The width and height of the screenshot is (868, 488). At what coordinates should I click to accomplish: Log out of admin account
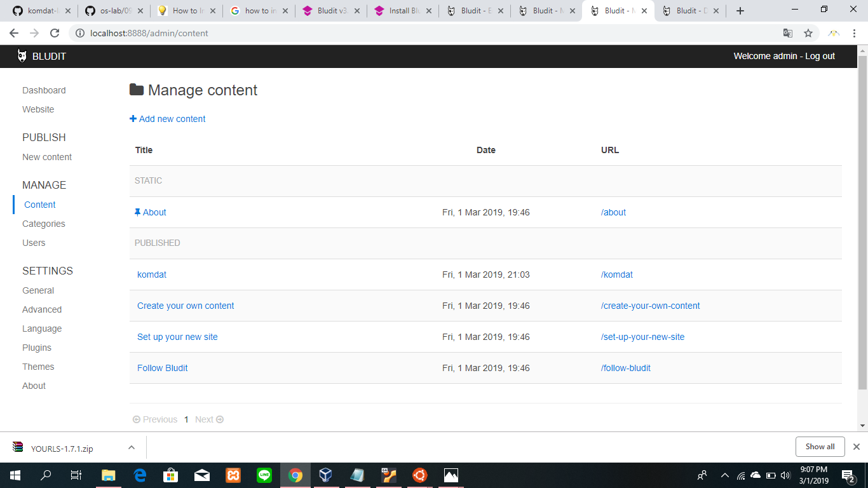820,56
